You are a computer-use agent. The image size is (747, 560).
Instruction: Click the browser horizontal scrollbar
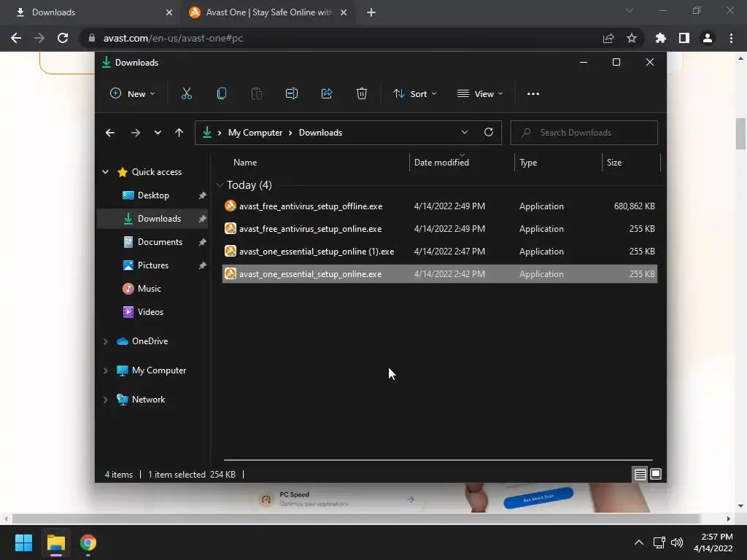355,518
